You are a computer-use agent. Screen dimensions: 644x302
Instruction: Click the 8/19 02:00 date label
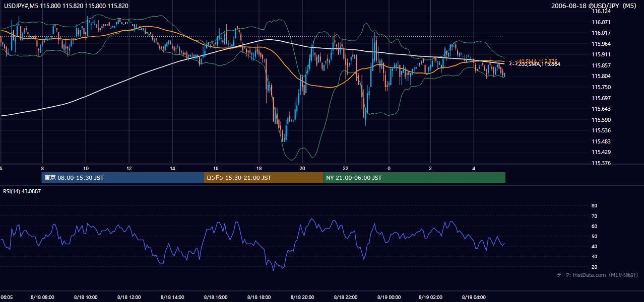(x=431, y=297)
